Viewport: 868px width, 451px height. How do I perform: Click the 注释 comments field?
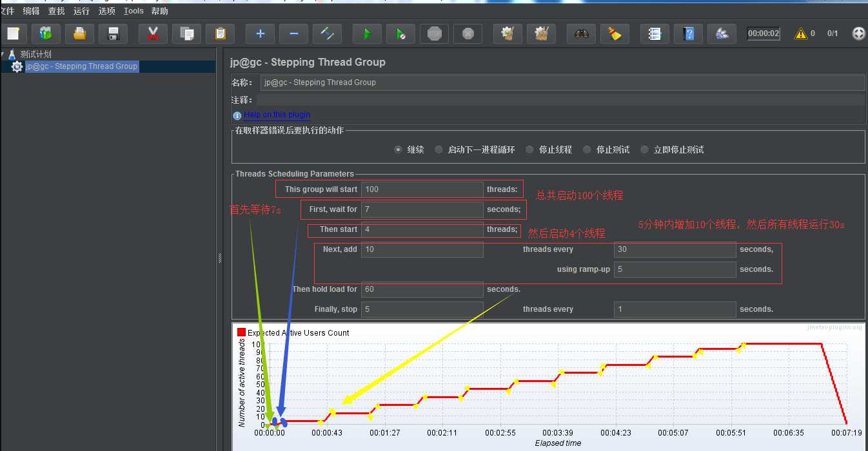click(560, 100)
